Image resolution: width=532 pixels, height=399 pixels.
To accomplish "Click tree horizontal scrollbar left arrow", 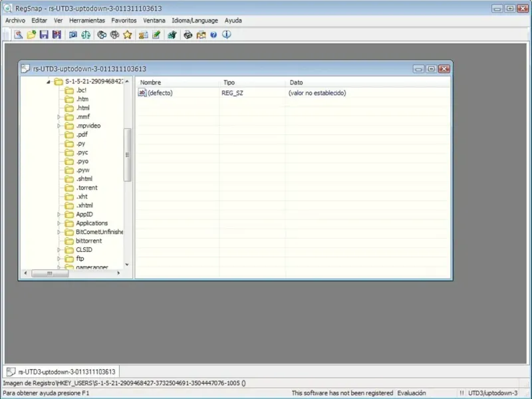I will [25, 273].
